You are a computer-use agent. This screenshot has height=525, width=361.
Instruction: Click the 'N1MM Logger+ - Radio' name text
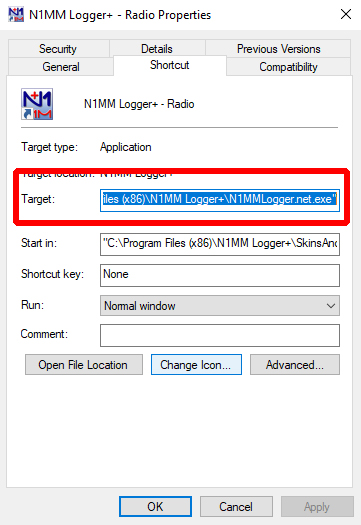pyautogui.click(x=139, y=104)
